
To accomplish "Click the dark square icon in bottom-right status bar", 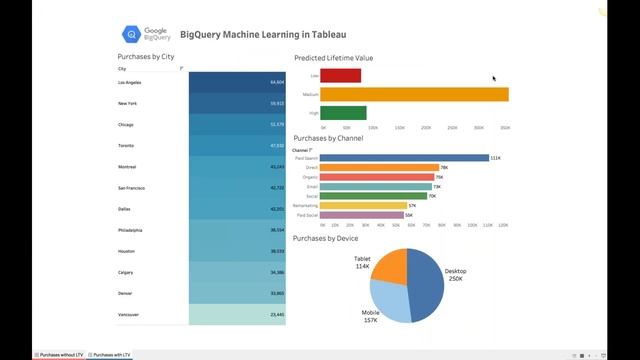I will click(x=582, y=356).
